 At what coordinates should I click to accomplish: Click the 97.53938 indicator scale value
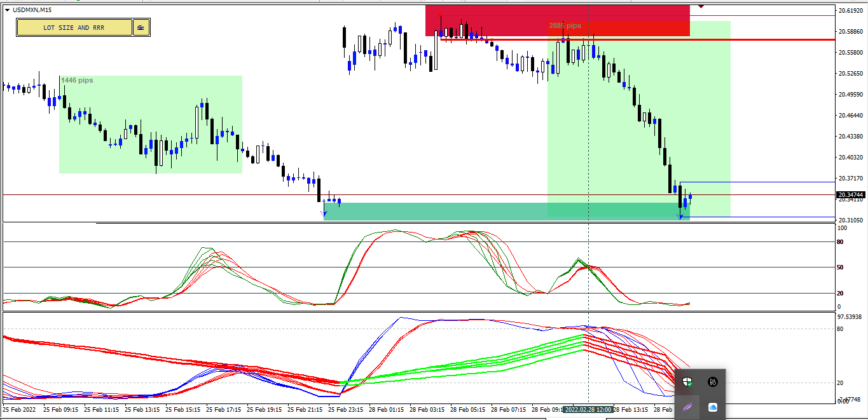click(x=851, y=316)
